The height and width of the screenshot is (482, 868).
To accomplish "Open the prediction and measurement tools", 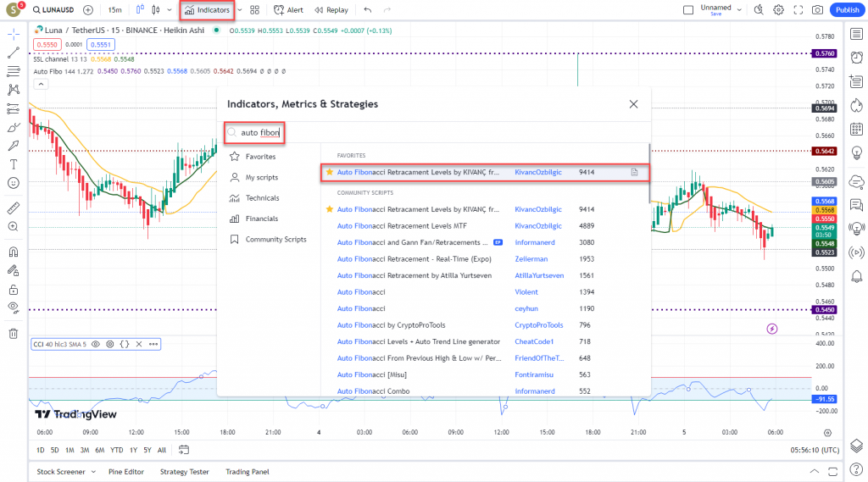I will (x=14, y=108).
